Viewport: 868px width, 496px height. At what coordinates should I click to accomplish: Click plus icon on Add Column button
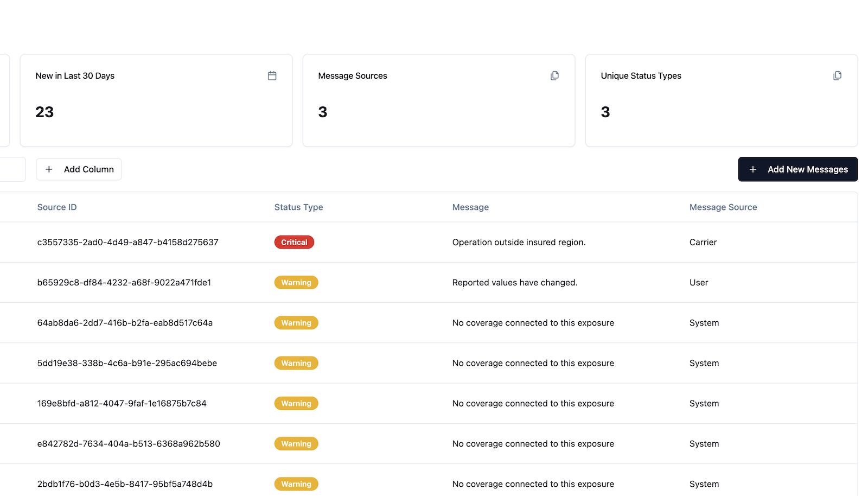(x=49, y=169)
